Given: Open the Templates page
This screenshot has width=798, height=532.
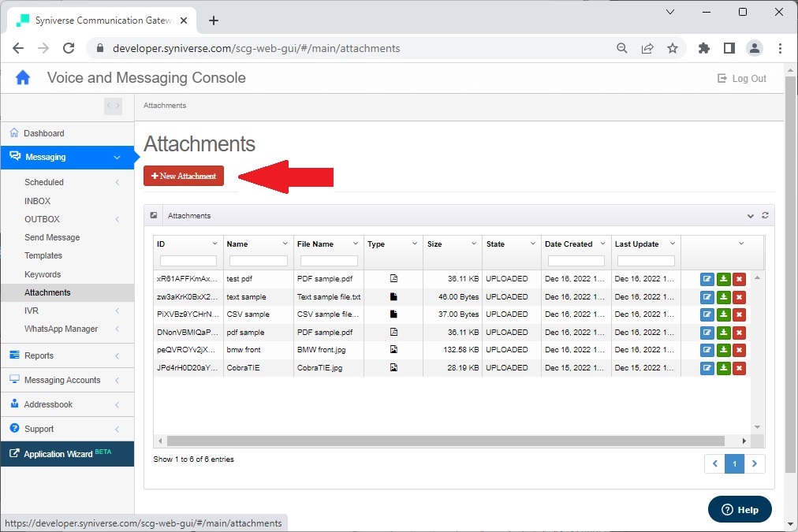Looking at the screenshot, I should click(x=43, y=255).
